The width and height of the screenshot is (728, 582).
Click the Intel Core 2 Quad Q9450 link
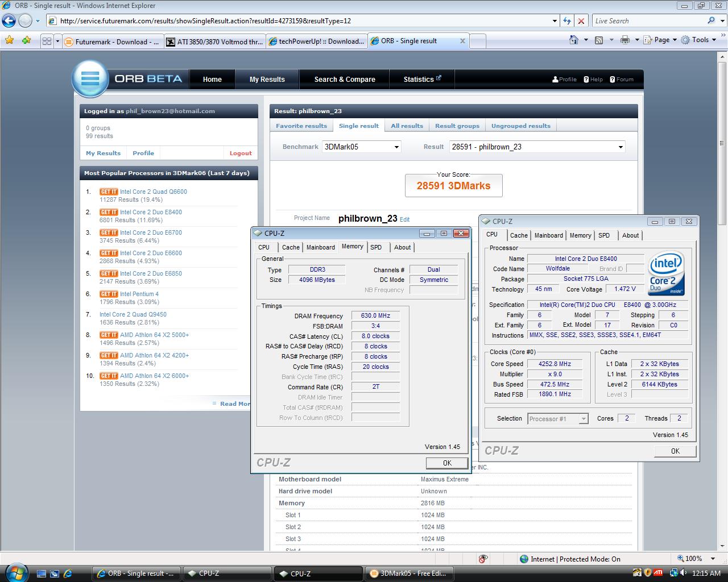coord(133,314)
